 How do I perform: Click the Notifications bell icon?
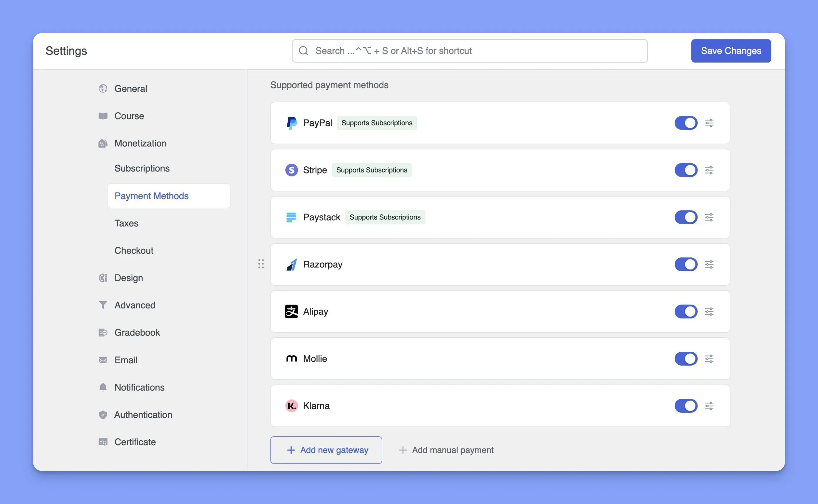(x=103, y=387)
